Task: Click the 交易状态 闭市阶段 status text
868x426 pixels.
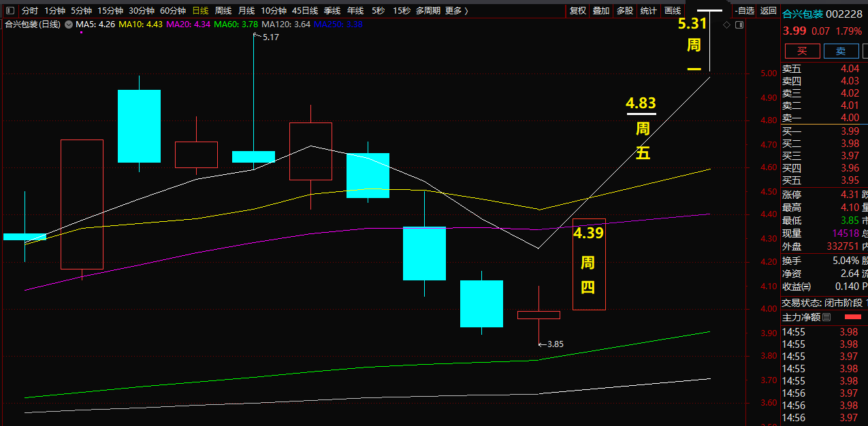Action: point(822,303)
